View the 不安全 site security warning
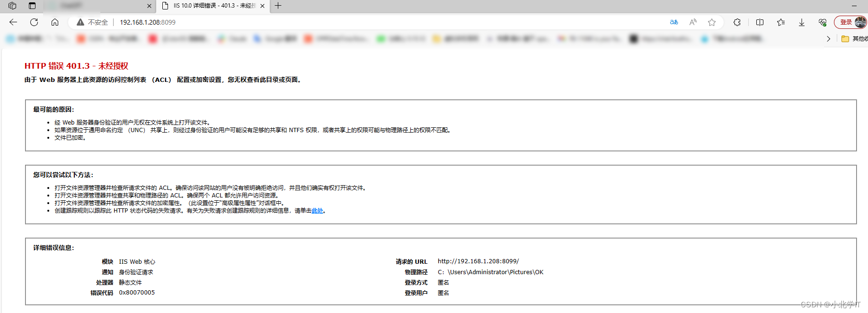868x313 pixels. (92, 22)
